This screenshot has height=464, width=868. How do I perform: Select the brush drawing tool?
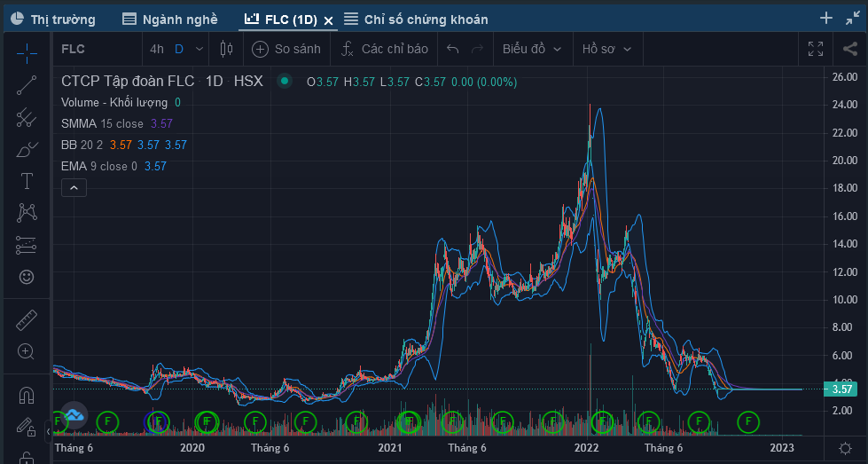click(27, 150)
